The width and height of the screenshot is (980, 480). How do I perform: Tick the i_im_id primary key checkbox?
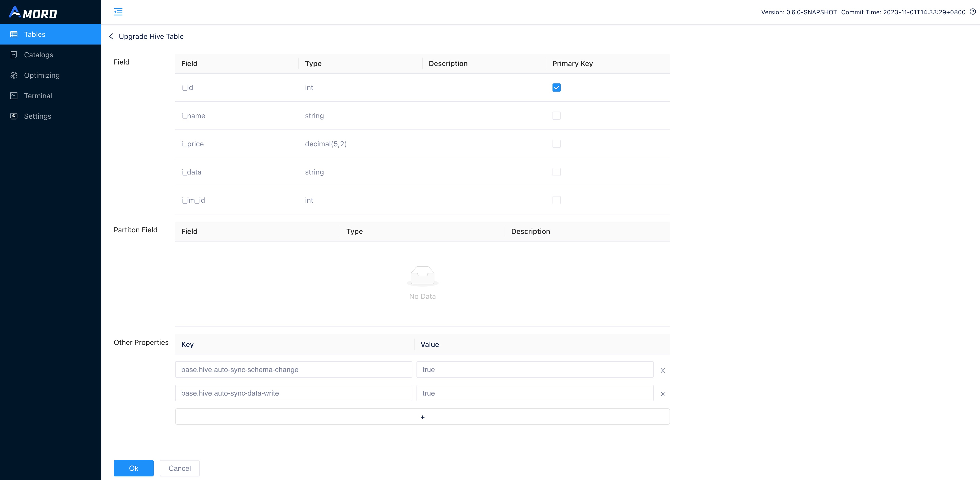[556, 200]
